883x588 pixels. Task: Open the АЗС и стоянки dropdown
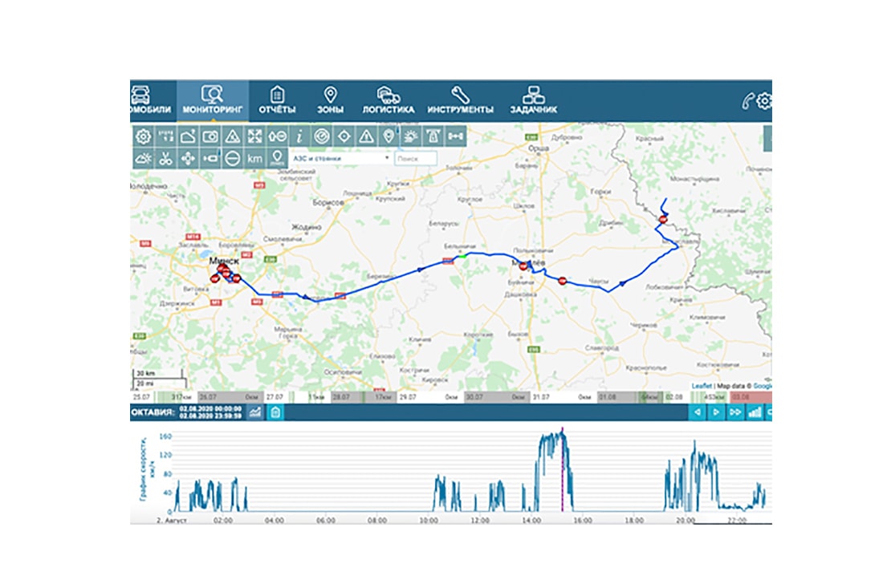(340, 159)
